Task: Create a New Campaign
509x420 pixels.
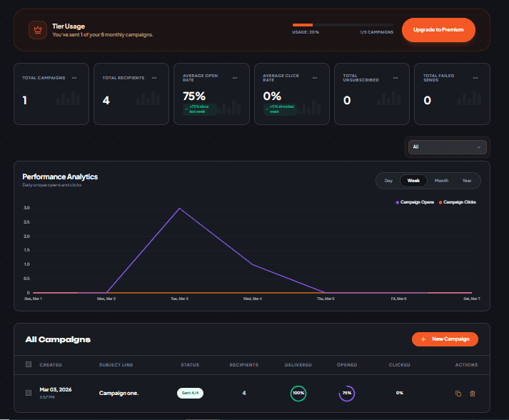Action: click(x=445, y=339)
